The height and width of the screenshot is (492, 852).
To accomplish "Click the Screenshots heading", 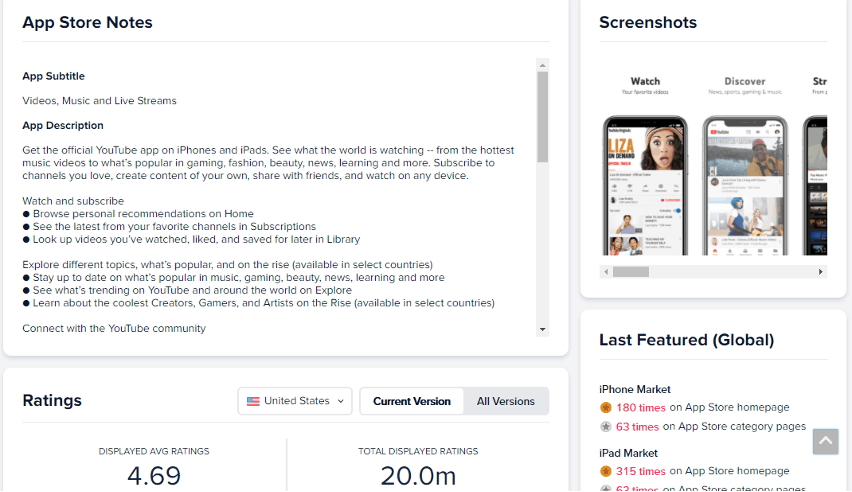I will tap(648, 22).
